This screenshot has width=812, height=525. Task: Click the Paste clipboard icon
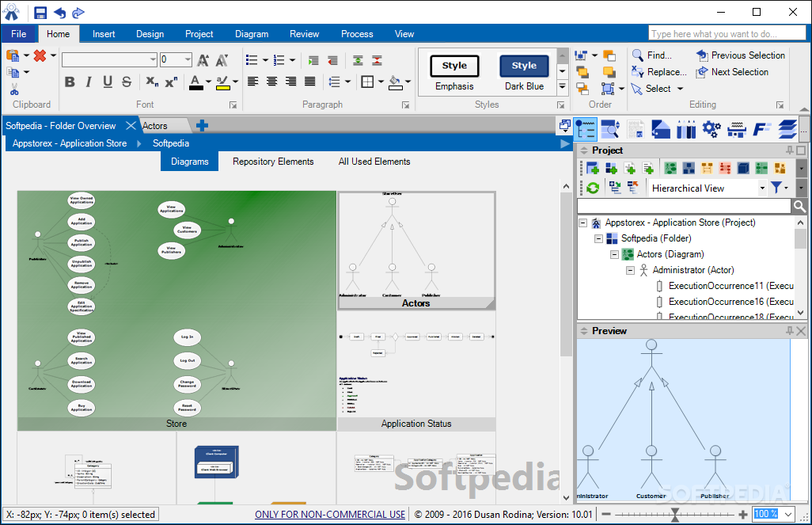coord(13,55)
